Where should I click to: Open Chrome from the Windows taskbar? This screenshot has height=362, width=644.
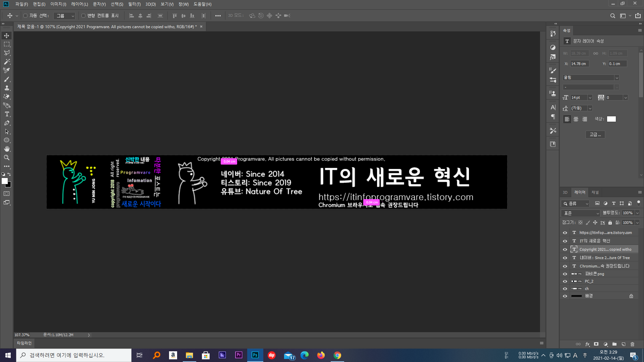(x=337, y=355)
